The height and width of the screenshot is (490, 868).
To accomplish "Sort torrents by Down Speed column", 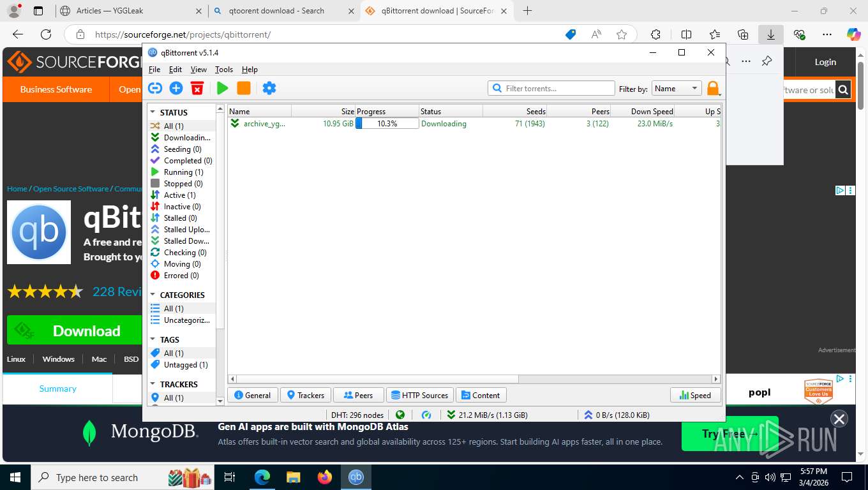I will click(642, 111).
